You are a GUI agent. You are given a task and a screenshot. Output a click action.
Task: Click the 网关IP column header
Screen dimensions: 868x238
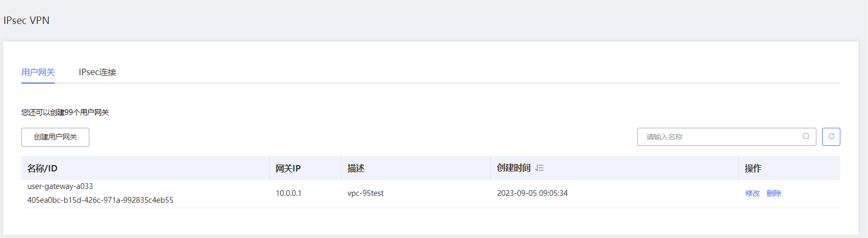click(288, 168)
